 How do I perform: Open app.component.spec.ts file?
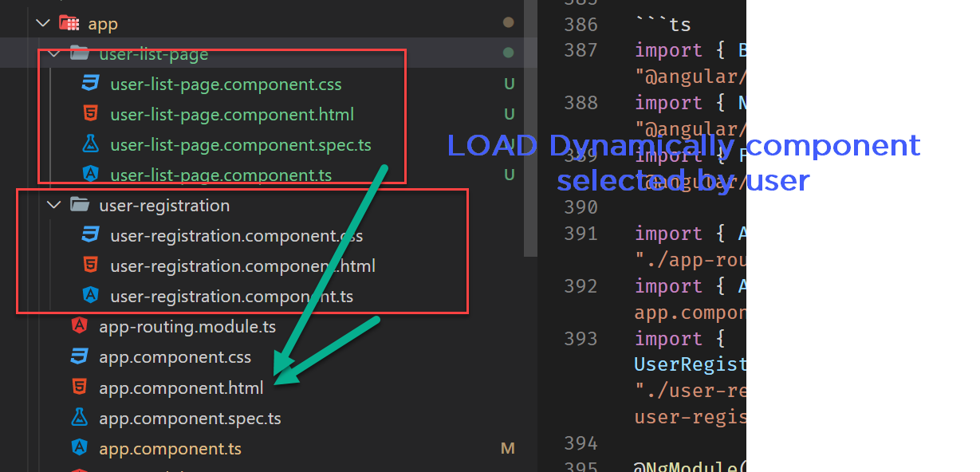point(190,418)
